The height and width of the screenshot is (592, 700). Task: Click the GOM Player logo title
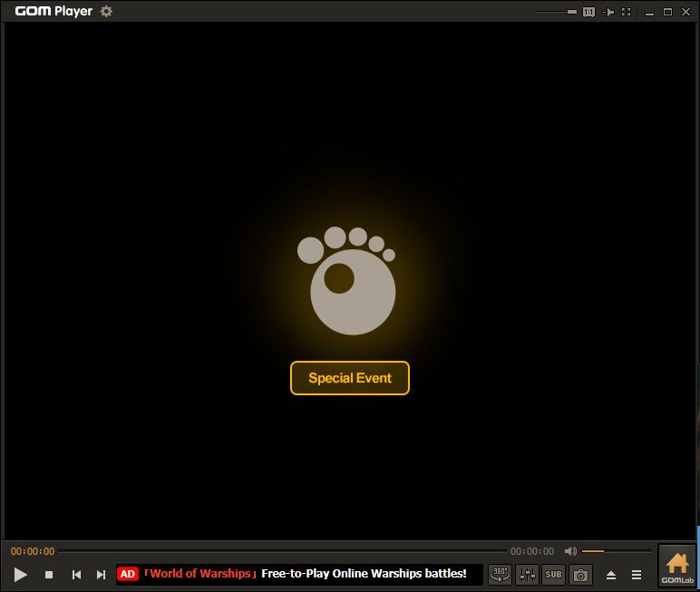tap(53, 11)
